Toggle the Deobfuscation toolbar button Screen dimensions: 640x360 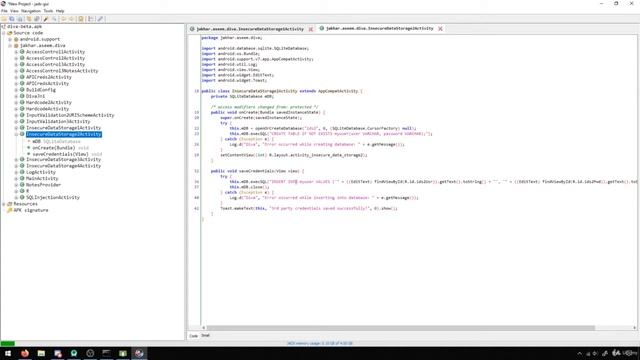(81, 19)
